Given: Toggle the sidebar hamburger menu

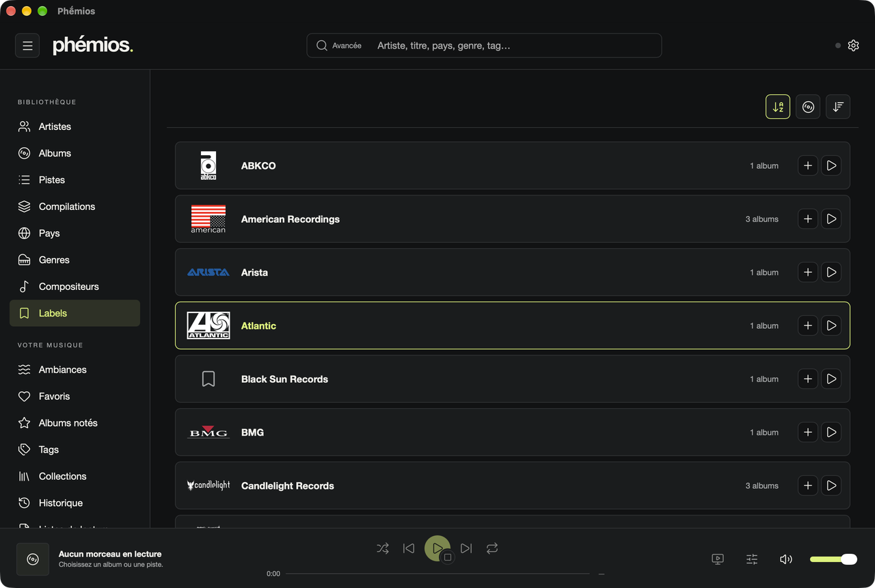Looking at the screenshot, I should click(x=27, y=46).
